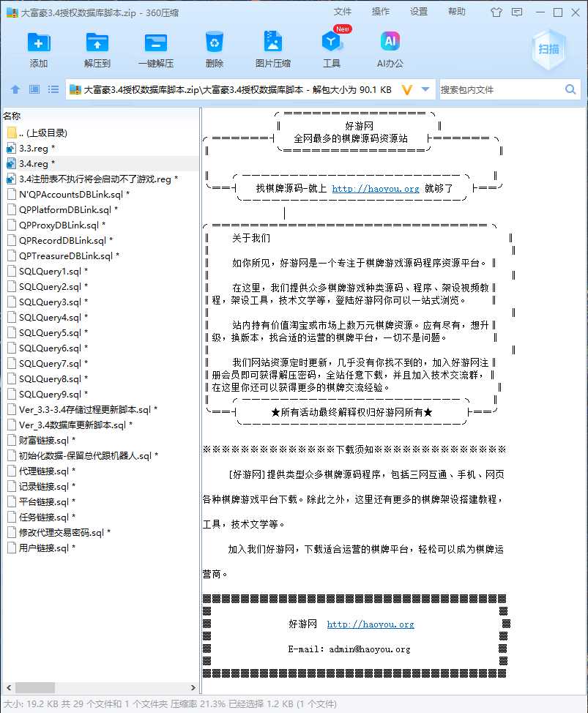Viewport: 588px width, 713px height.
Task: Click the horizontal scrollbar thumb in file list
Action: 35,687
